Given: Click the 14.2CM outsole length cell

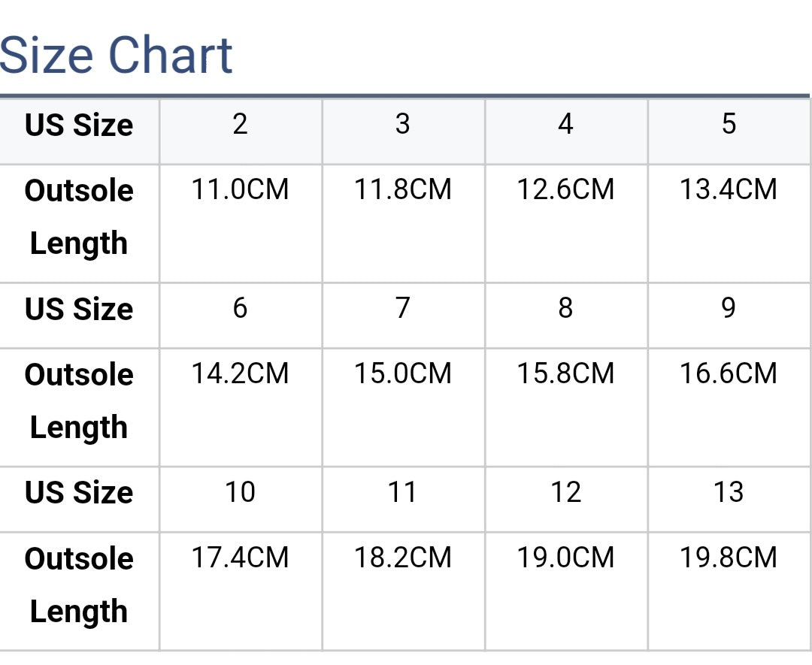Looking at the screenshot, I should (x=240, y=373).
